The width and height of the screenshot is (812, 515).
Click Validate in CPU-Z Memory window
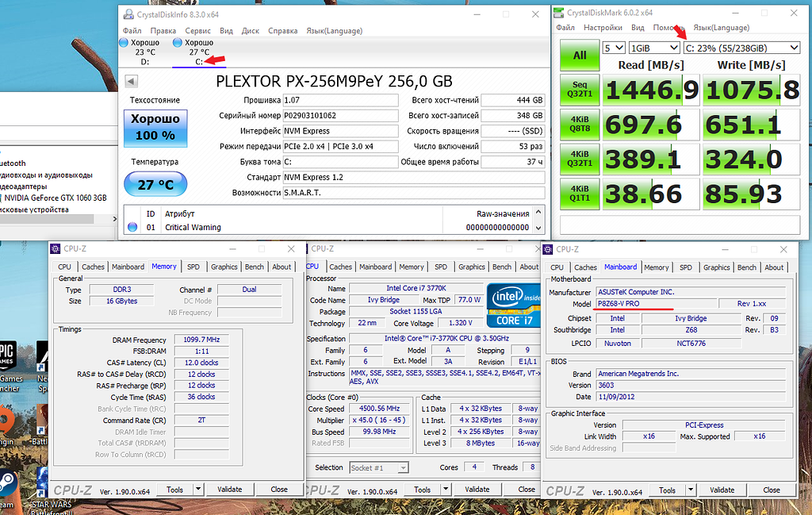(229, 489)
